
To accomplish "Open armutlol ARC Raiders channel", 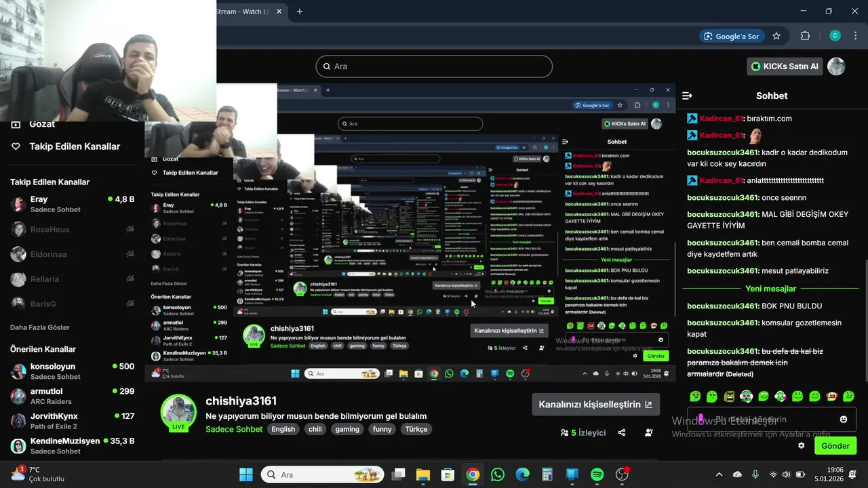I will click(72, 396).
